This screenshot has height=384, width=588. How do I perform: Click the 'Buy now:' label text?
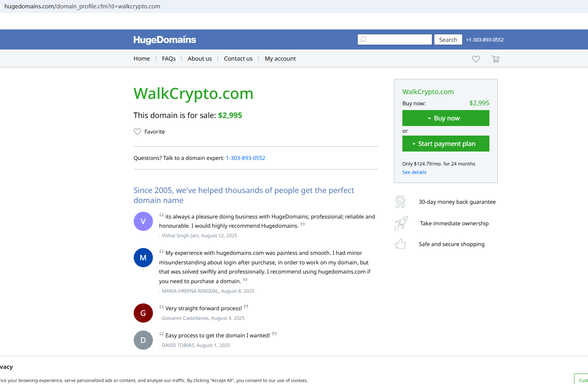[x=414, y=103]
